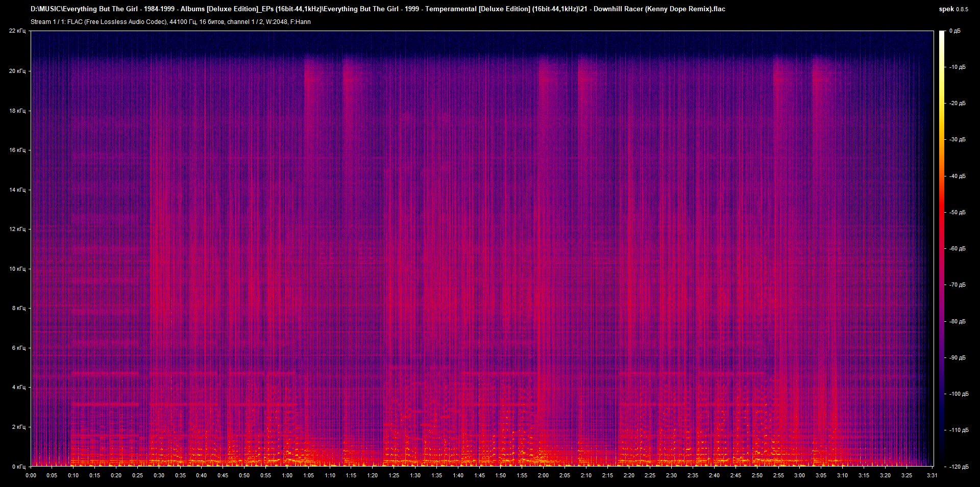980x487 pixels.
Task: Click the '0 дБ' level scale label
Action: click(x=955, y=31)
